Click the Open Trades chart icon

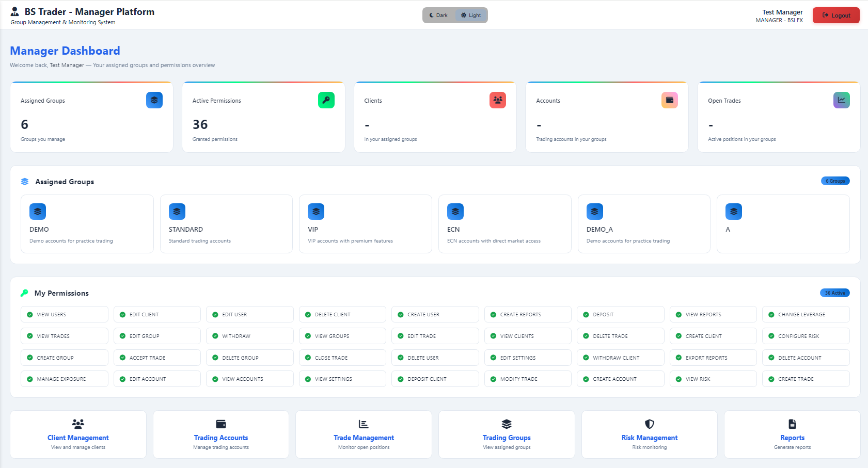[x=842, y=100]
